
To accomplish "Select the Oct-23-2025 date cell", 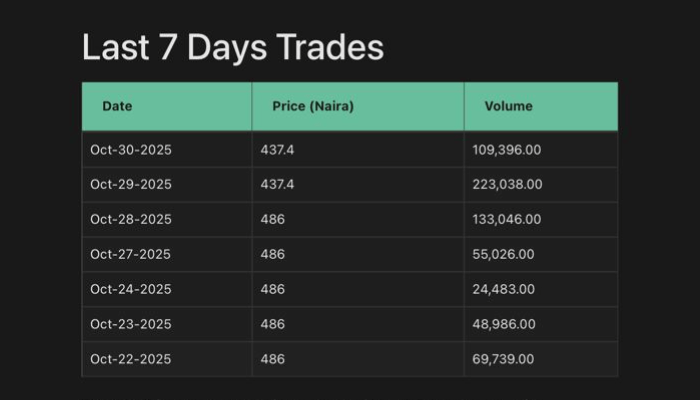I will (131, 325).
